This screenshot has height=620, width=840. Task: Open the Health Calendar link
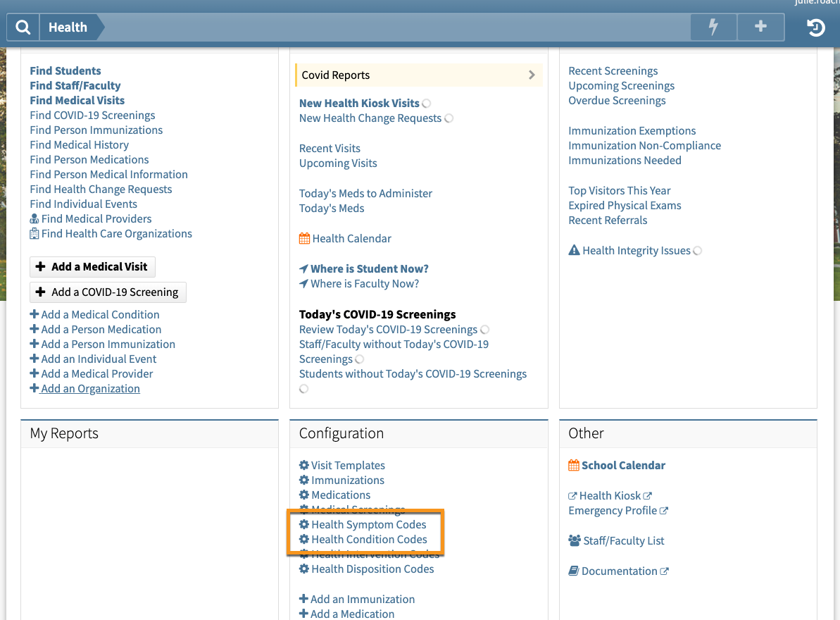click(x=351, y=239)
